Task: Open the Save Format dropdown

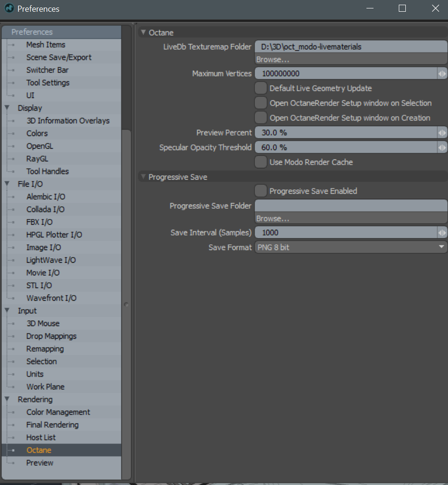Action: coord(351,247)
